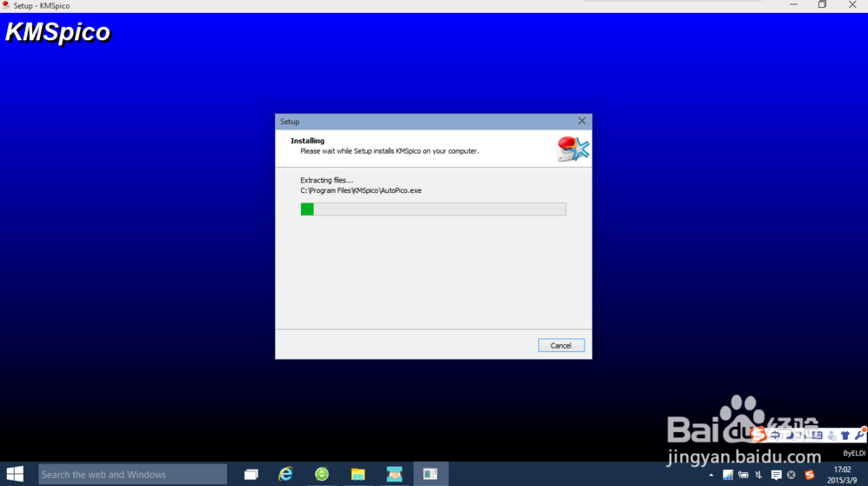Click the muted volume tray icon
Screen dimensions: 868x486
[759, 475]
